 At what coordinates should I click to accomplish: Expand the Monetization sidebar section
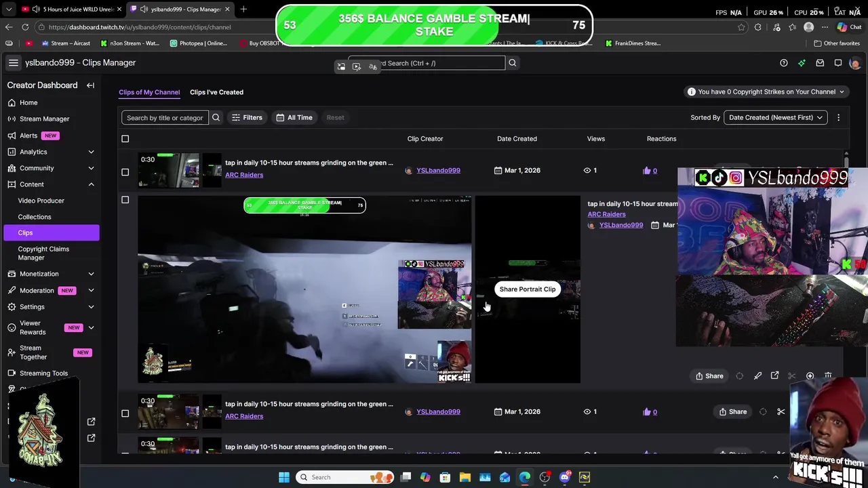(x=91, y=274)
